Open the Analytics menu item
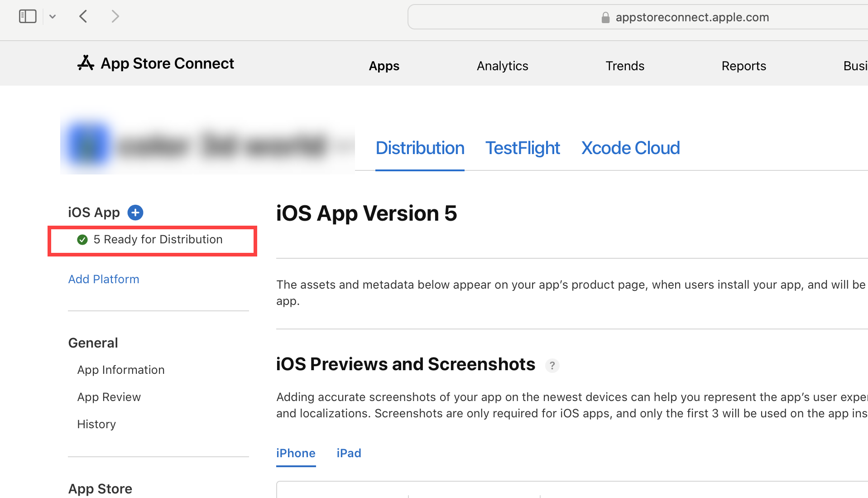 tap(503, 66)
